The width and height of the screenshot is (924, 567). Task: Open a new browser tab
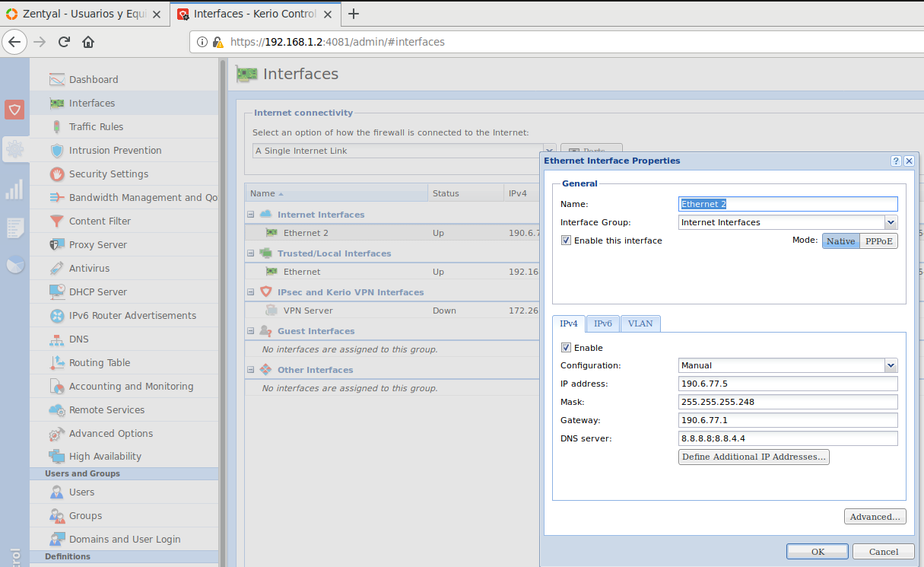[x=353, y=13]
